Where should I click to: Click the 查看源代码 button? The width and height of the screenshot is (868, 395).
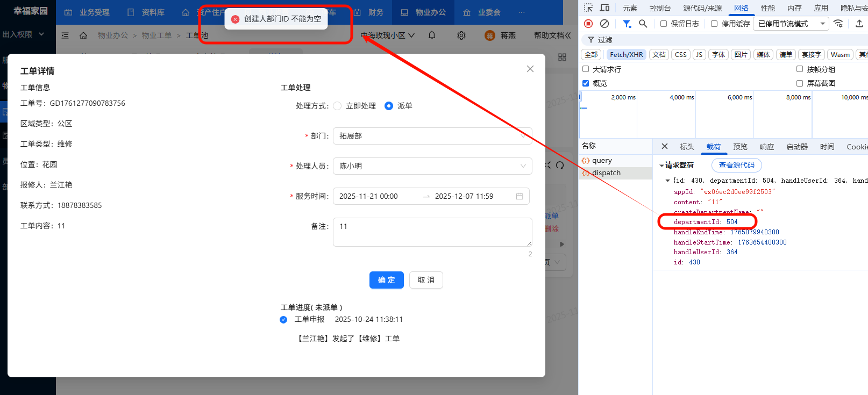tap(736, 165)
